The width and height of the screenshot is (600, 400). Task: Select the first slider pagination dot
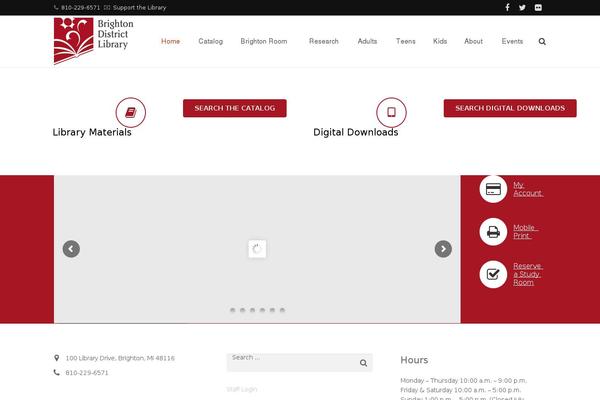point(232,310)
